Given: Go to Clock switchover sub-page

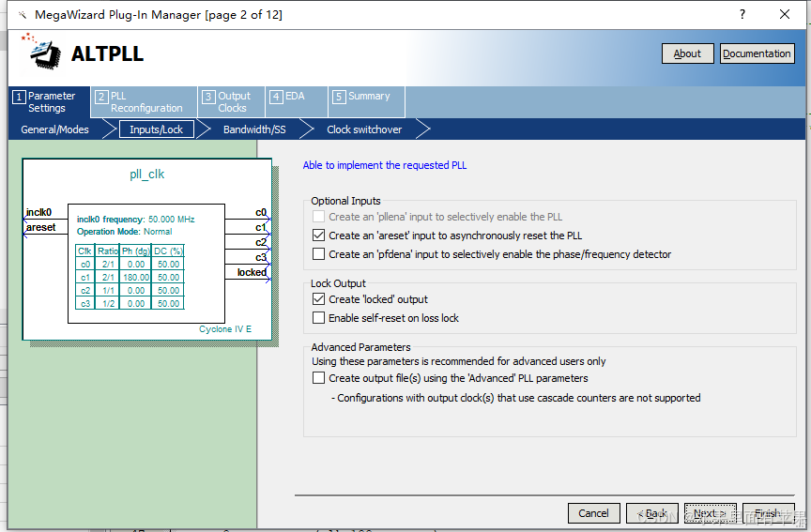Looking at the screenshot, I should pos(364,129).
